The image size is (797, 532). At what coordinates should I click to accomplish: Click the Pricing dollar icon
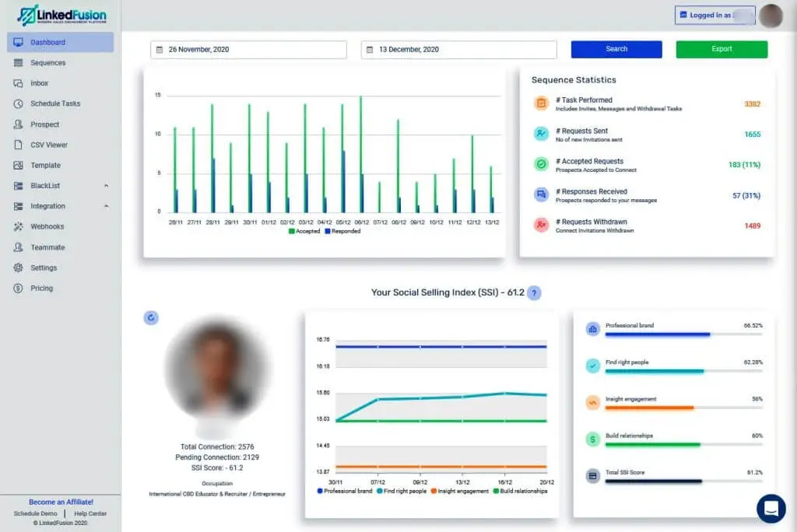coord(19,288)
